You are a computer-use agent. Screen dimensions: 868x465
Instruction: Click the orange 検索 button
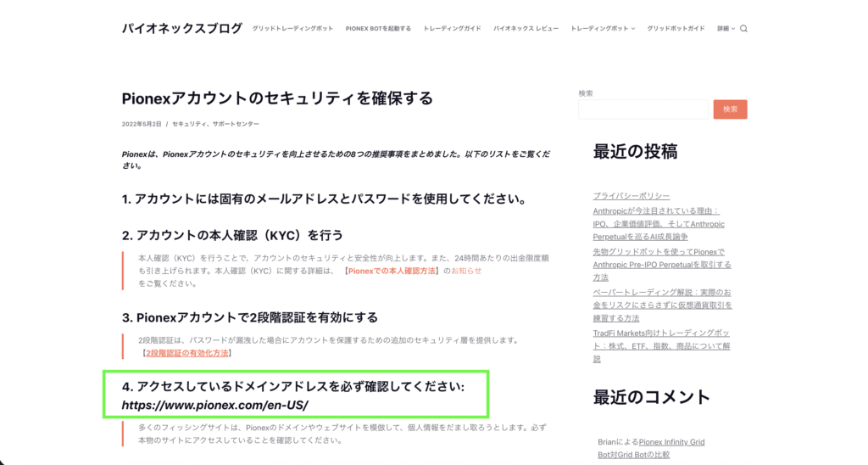[730, 109]
